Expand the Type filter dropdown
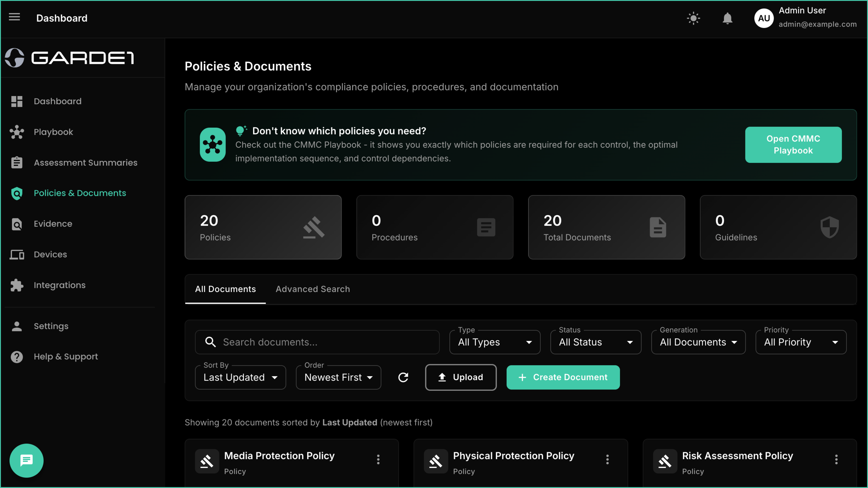The height and width of the screenshot is (488, 868). coord(495,342)
